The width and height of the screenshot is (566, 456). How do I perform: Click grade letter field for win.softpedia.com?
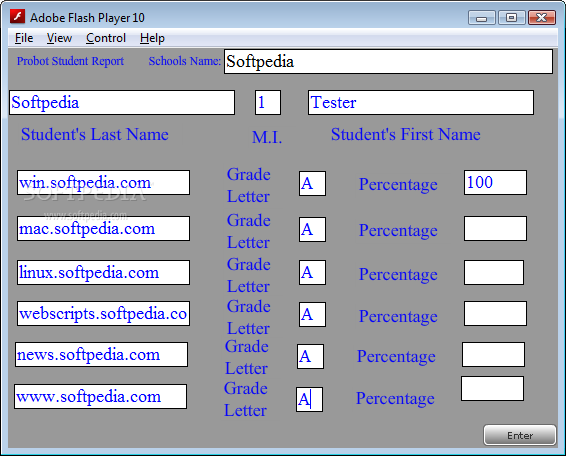(x=312, y=183)
